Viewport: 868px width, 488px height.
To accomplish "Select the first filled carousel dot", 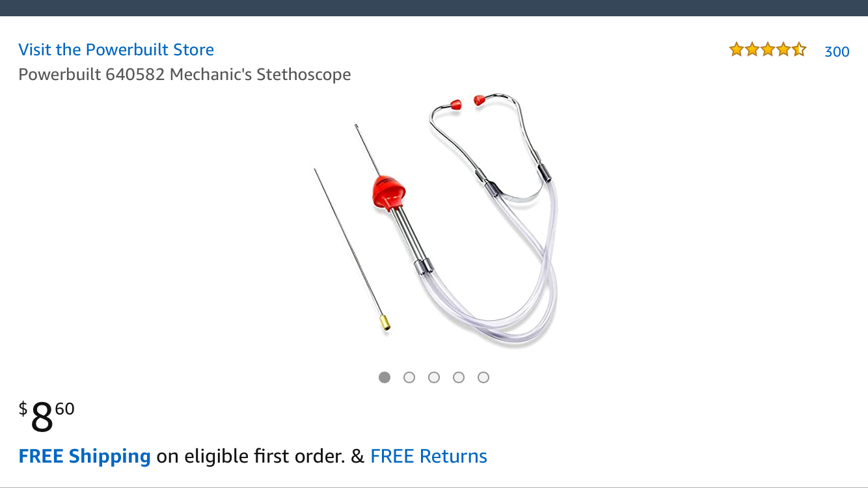I will [385, 377].
